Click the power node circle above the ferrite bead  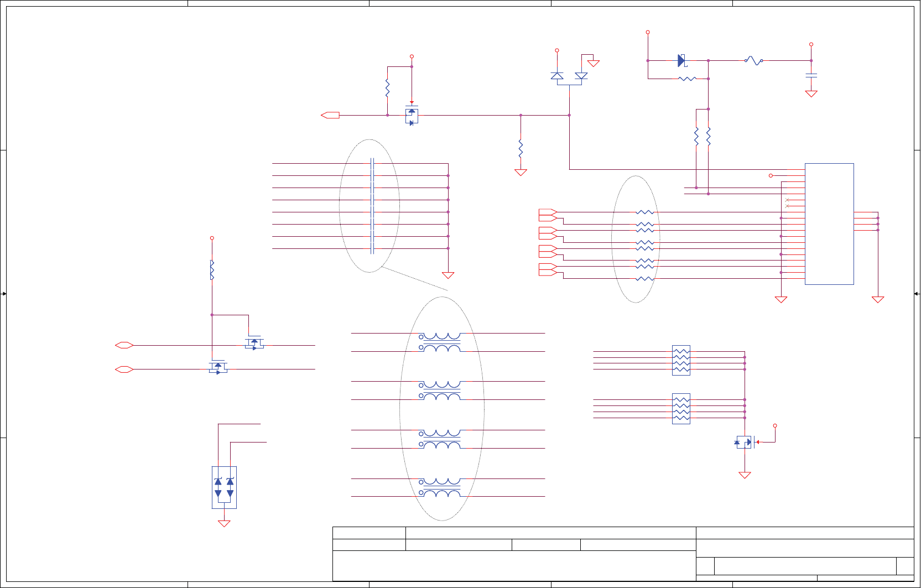pos(212,238)
